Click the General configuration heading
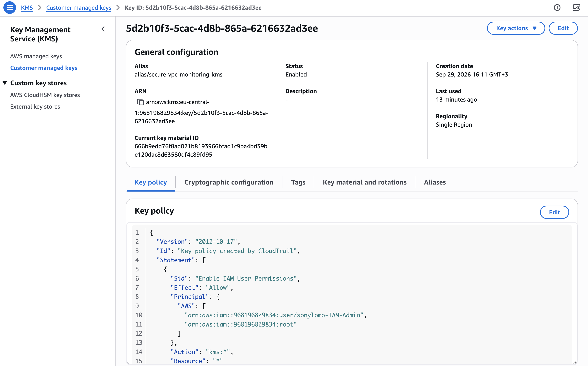The image size is (588, 366). (176, 52)
